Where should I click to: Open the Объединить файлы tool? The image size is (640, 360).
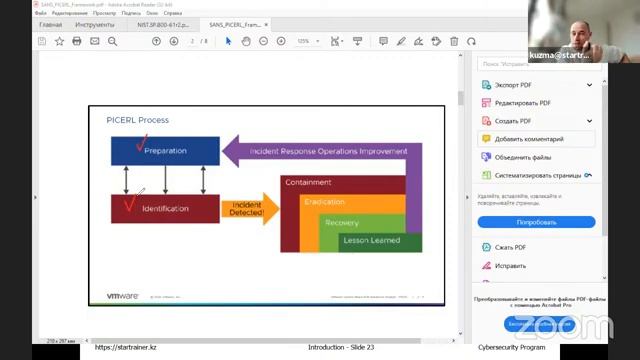[522, 157]
